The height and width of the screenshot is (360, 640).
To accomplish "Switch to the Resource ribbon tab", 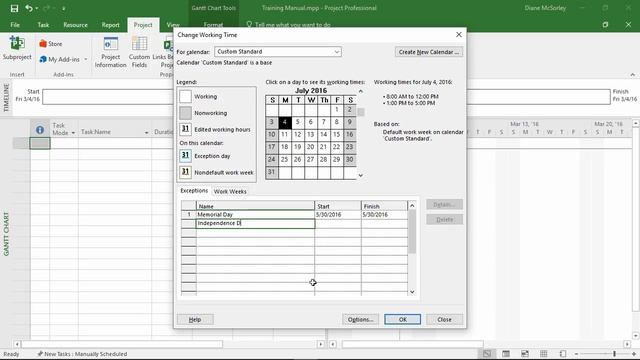I will point(76,25).
